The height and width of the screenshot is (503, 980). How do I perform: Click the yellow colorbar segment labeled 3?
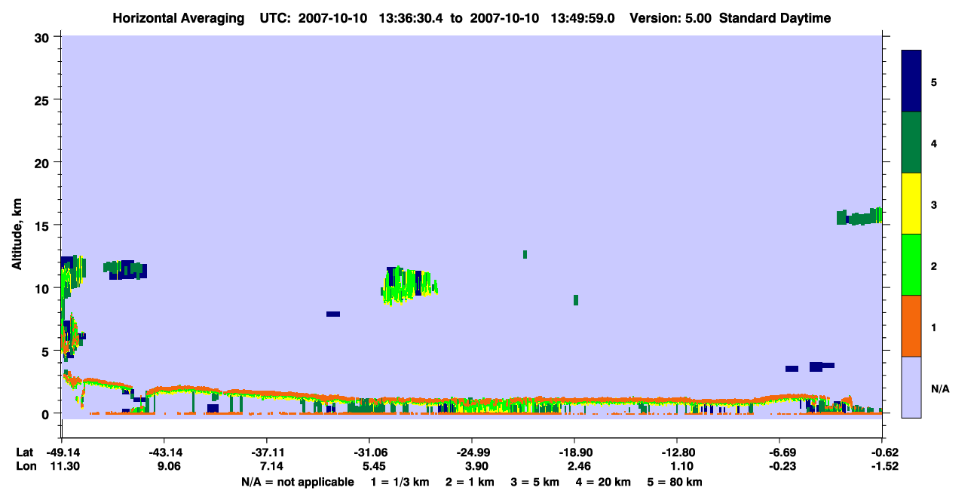[911, 204]
